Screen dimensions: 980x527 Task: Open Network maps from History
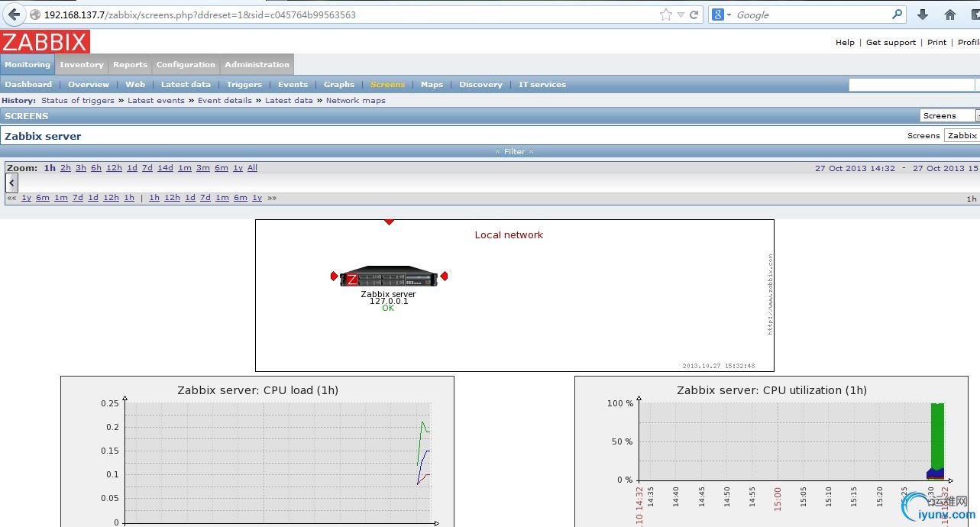click(356, 101)
